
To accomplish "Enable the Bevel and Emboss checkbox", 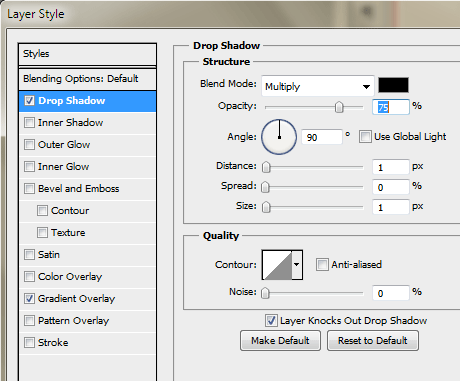I will coord(29,188).
